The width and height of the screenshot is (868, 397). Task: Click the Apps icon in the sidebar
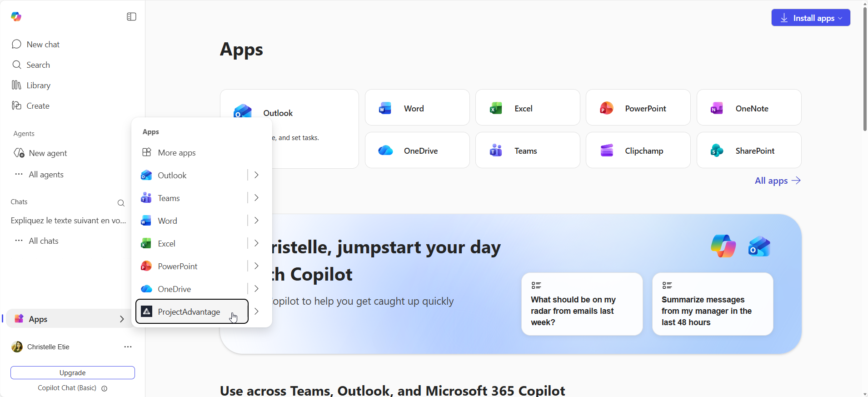pyautogui.click(x=19, y=319)
